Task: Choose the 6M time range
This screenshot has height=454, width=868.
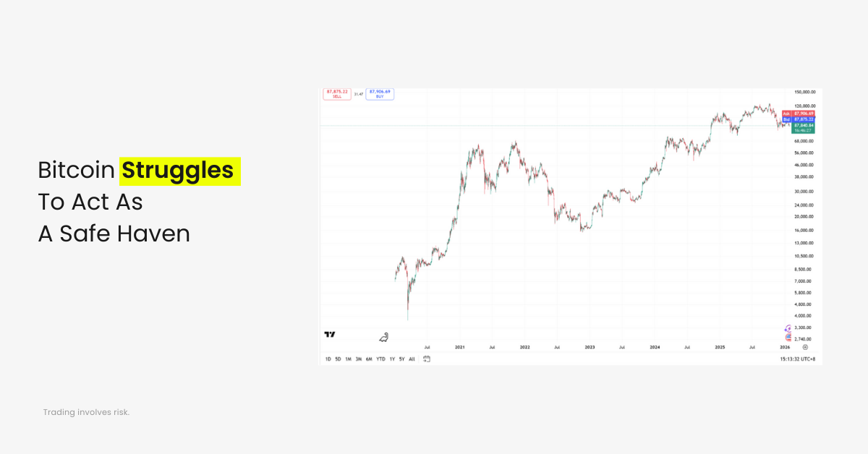Action: pyautogui.click(x=369, y=359)
